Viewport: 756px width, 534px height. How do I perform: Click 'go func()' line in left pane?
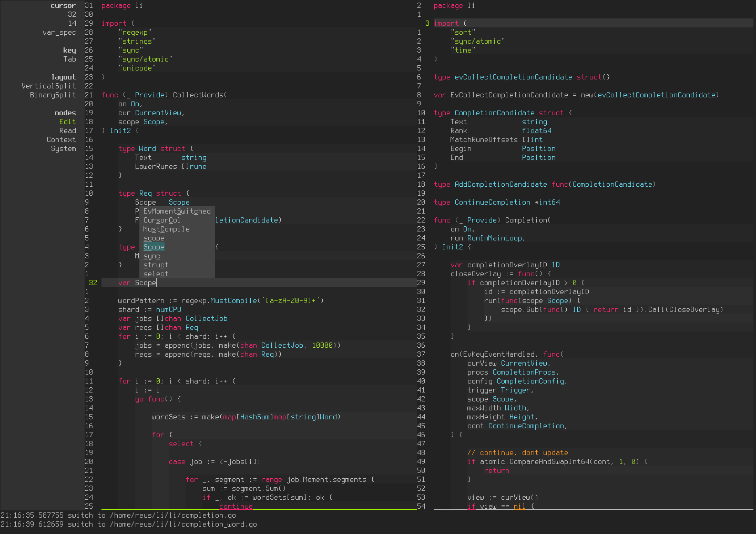158,399
